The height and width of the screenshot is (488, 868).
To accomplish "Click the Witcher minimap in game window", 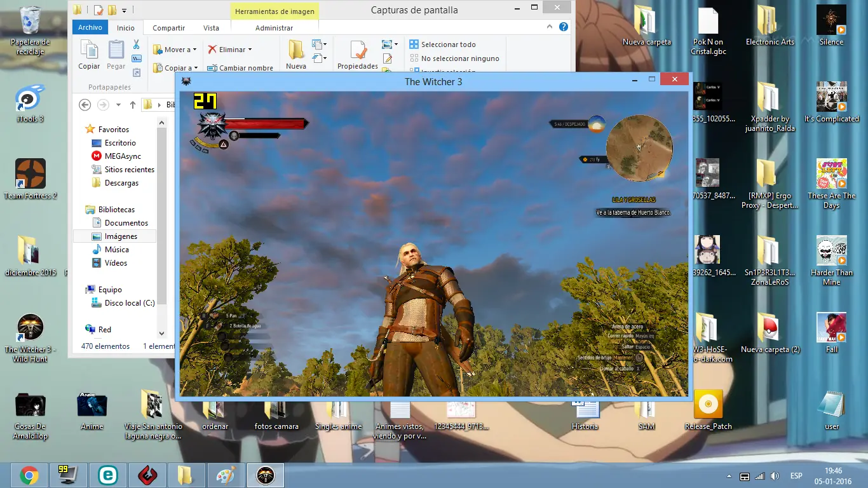I will click(639, 148).
